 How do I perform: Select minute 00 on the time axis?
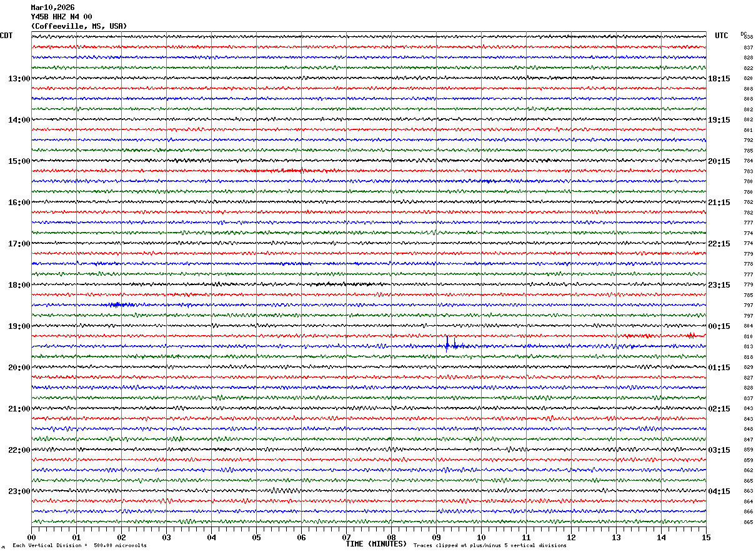click(x=31, y=537)
